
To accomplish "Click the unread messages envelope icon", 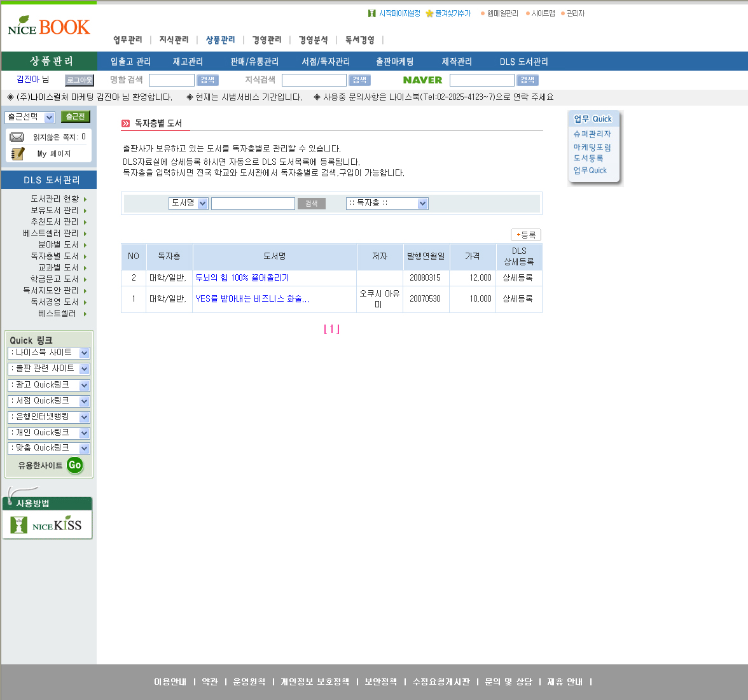I will pos(17,137).
